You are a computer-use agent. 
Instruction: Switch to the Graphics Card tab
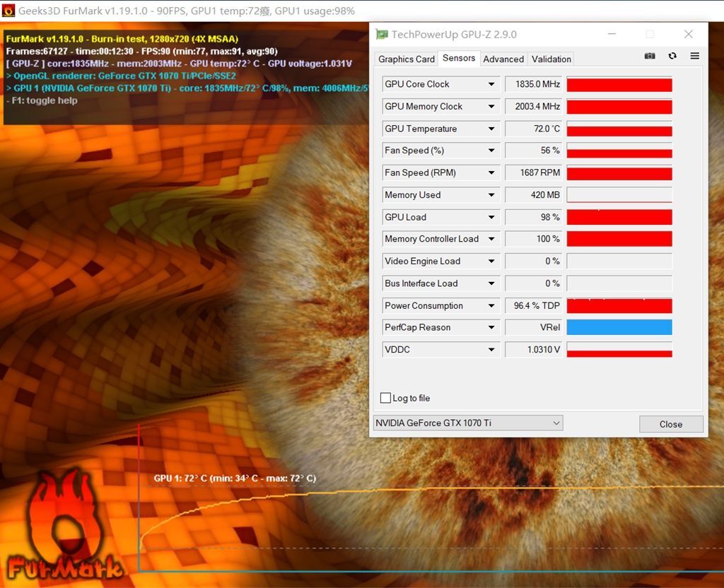point(407,59)
